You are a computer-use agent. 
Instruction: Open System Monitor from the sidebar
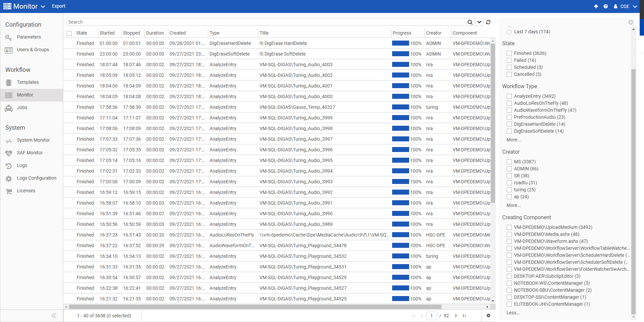(33, 140)
